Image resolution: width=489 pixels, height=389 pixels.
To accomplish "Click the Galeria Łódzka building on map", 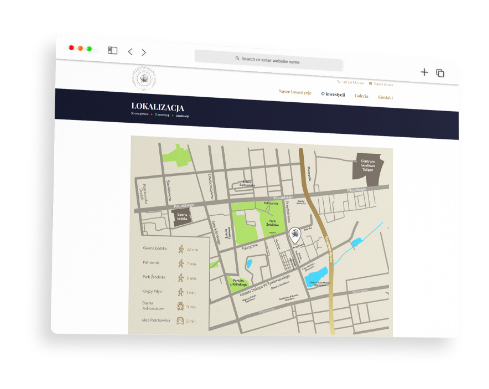I will click(182, 217).
